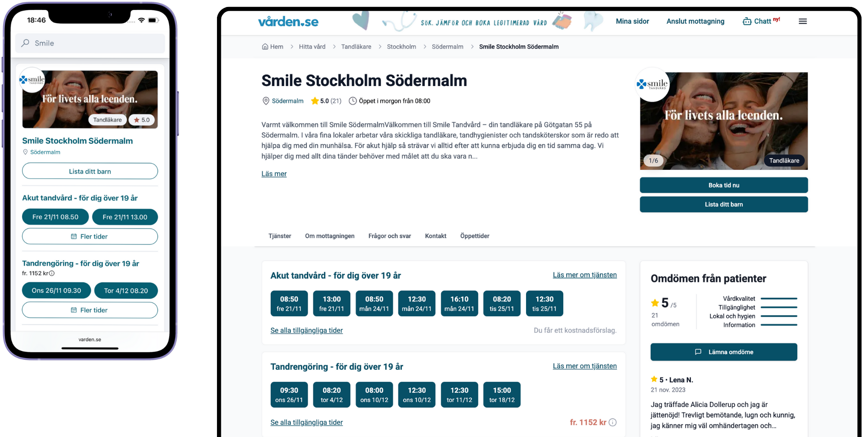The image size is (868, 437).
Task: Click the vården.se logo
Action: coord(288,21)
